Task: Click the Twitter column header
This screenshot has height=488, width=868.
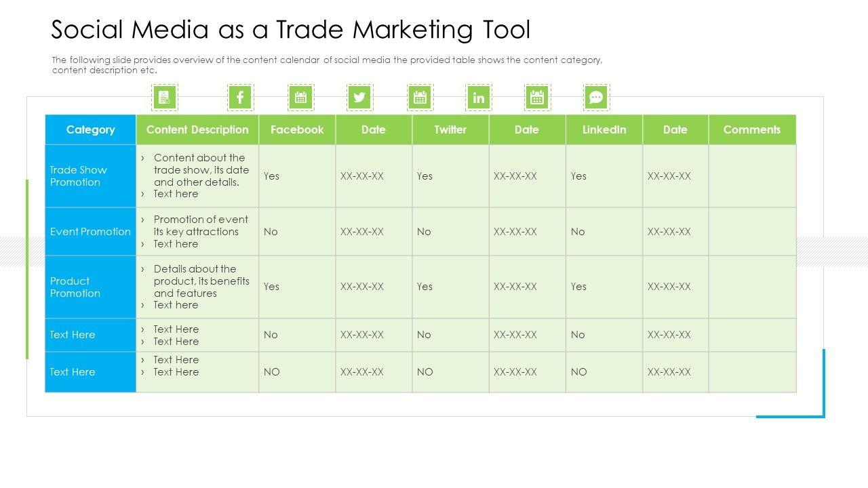Action: pos(450,129)
